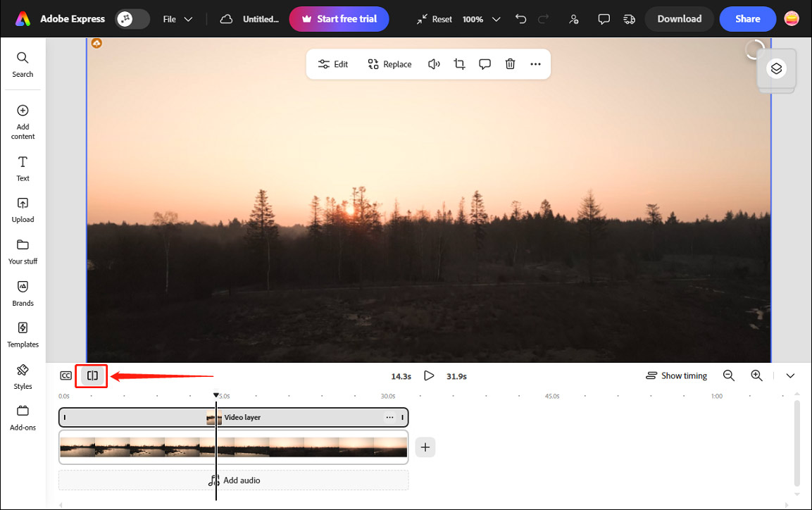Open the Add-ons panel
812x510 pixels.
coord(23,418)
